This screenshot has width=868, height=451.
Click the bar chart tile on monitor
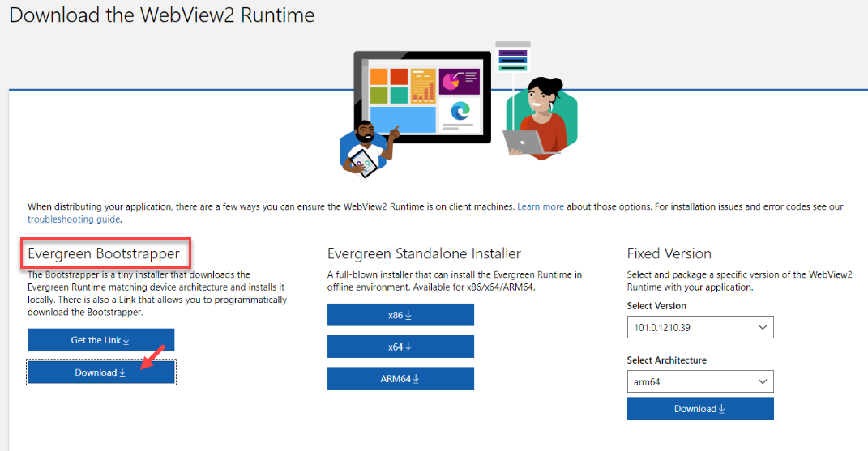[x=423, y=86]
